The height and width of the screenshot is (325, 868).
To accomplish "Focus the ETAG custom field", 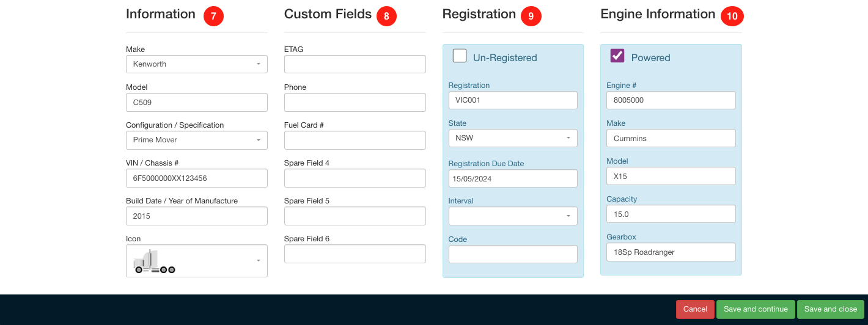I will 355,64.
